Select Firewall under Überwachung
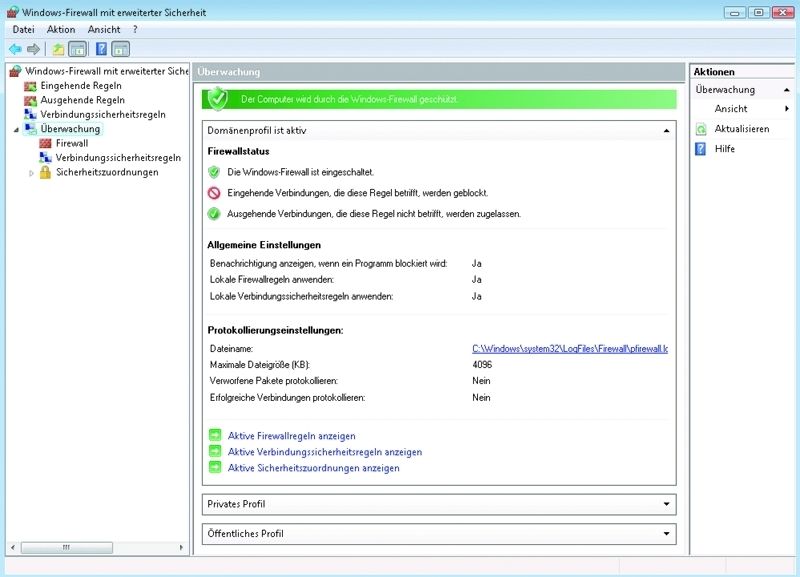 (x=72, y=143)
